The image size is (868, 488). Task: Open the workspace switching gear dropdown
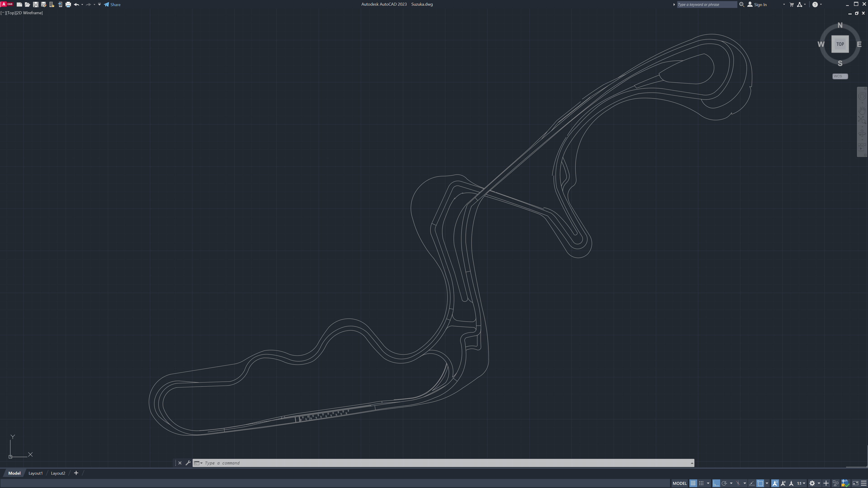click(x=812, y=483)
